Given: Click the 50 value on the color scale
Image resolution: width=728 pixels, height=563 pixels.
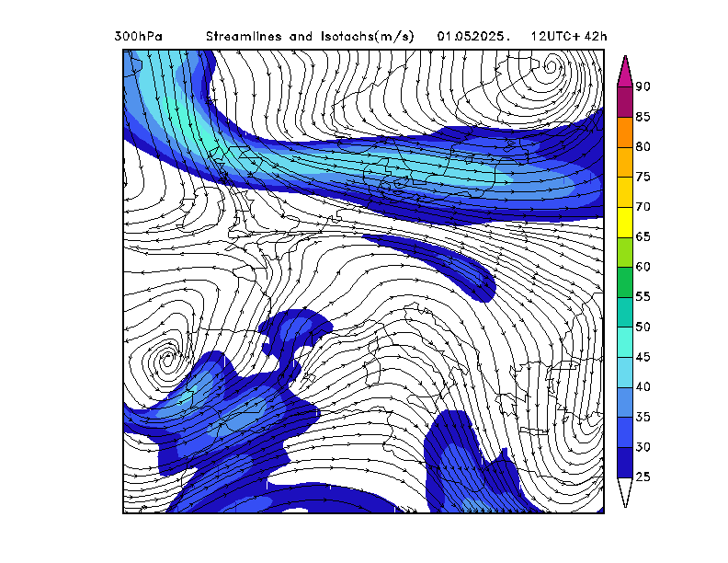Looking at the screenshot, I should (x=643, y=327).
